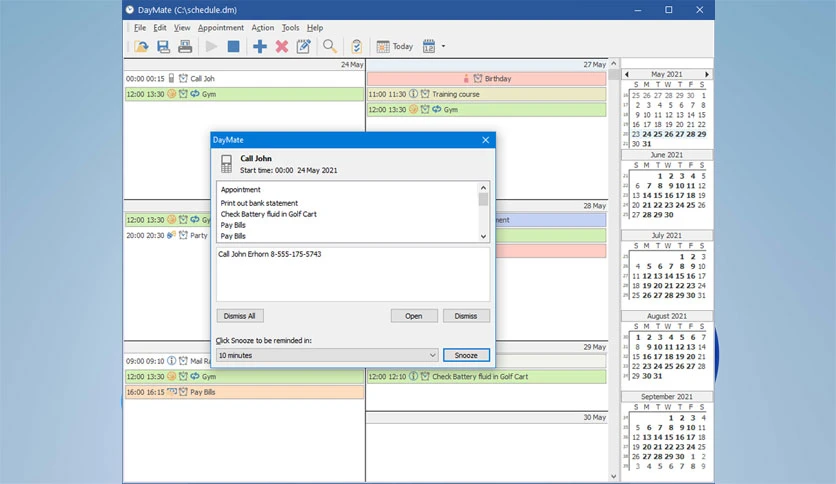This screenshot has height=484, width=836.
Task: Go to next month in mini calendar
Action: tap(707, 74)
